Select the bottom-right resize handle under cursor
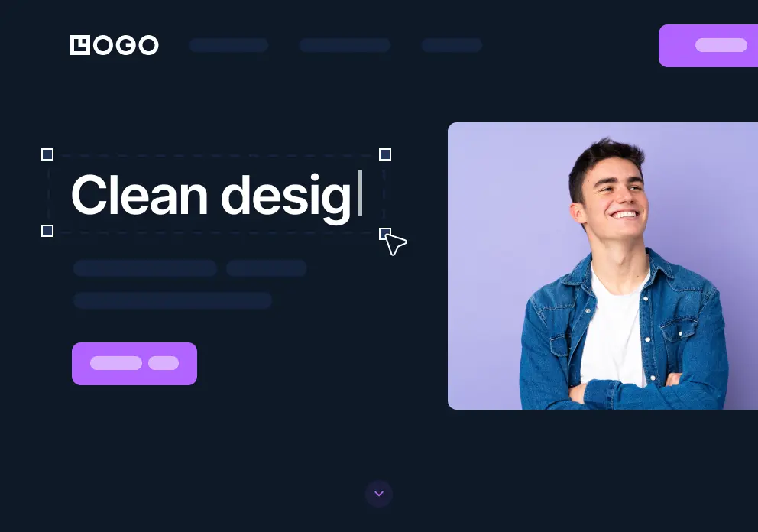Image resolution: width=758 pixels, height=532 pixels. click(x=385, y=234)
